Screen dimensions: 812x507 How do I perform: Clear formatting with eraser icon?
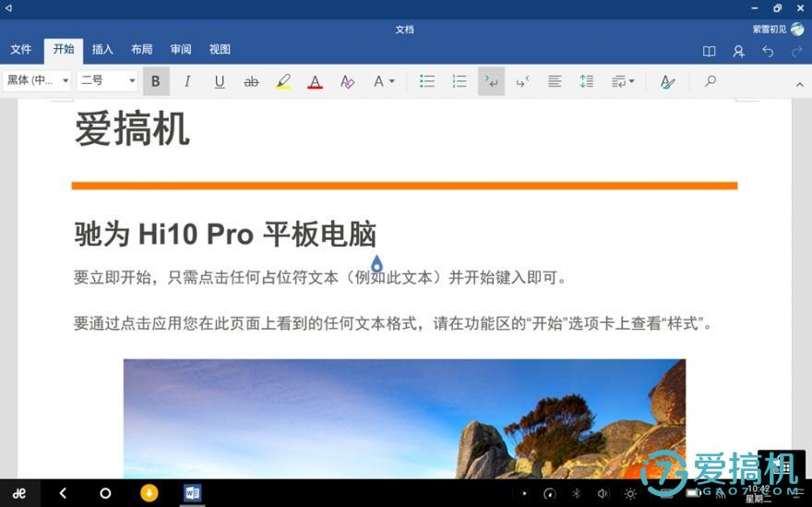(347, 81)
